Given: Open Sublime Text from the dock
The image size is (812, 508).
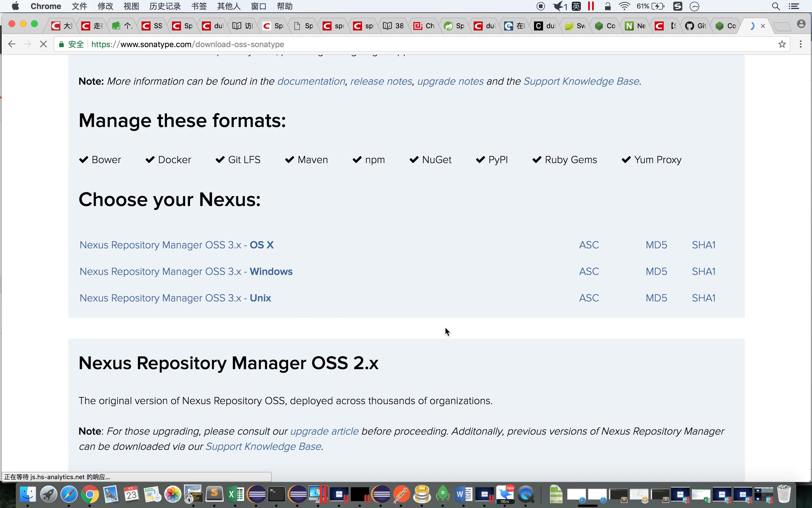Looking at the screenshot, I should (214, 494).
